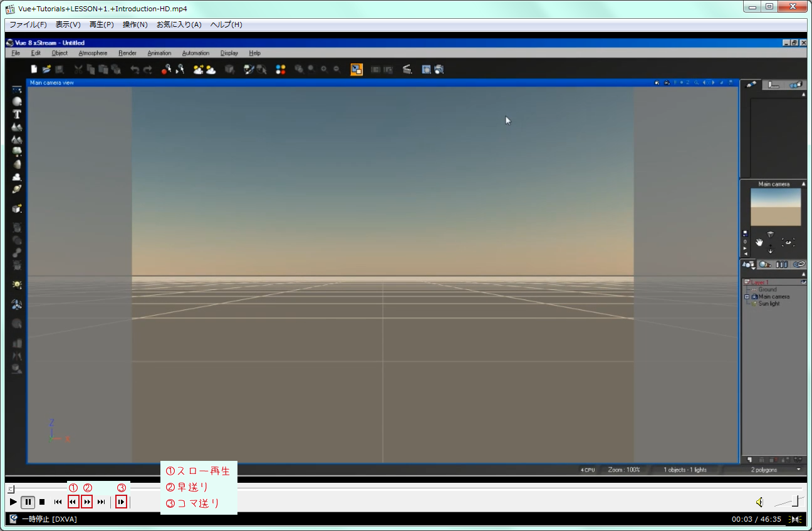Stop the video playback
The height and width of the screenshot is (531, 812).
click(42, 502)
